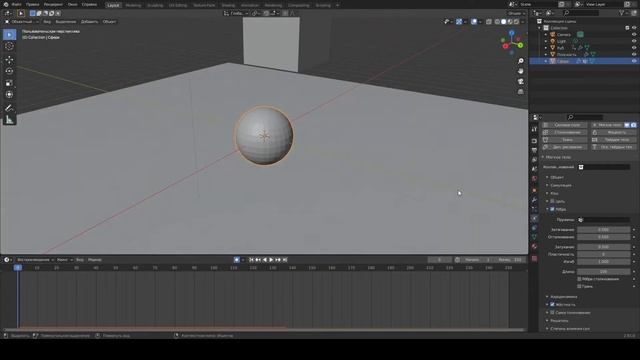Toggle the Цель (Goal) checkbox
The height and width of the screenshot is (360, 640).
tap(552, 201)
